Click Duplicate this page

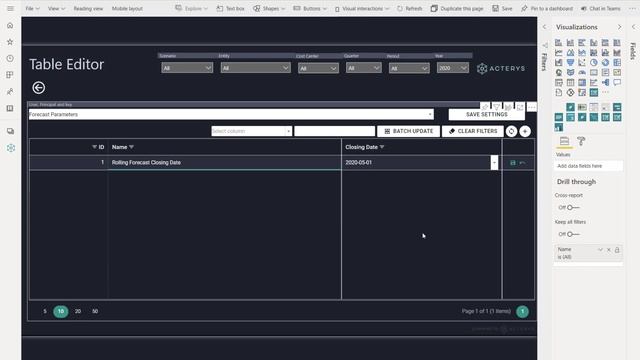pos(457,9)
